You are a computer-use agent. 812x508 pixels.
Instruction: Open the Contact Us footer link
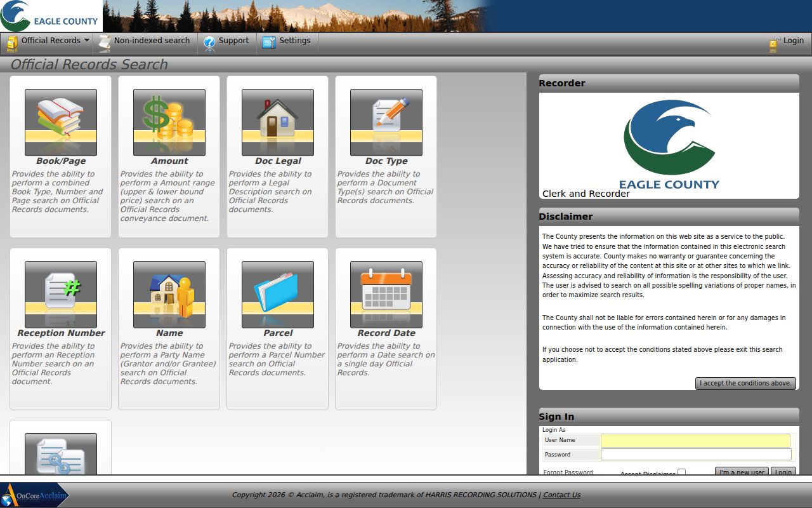(561, 495)
